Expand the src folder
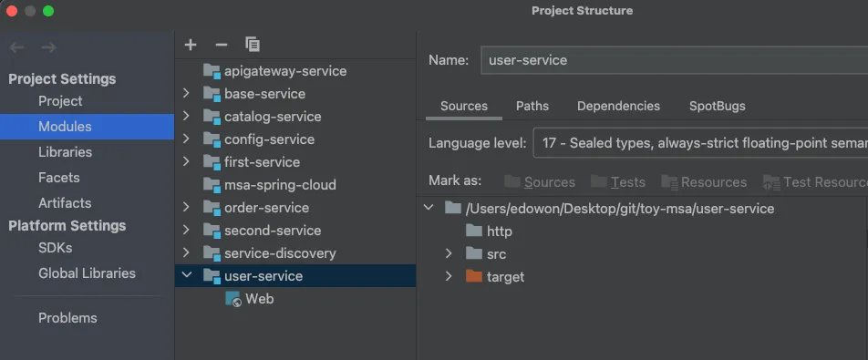The width and height of the screenshot is (868, 360). 449,253
